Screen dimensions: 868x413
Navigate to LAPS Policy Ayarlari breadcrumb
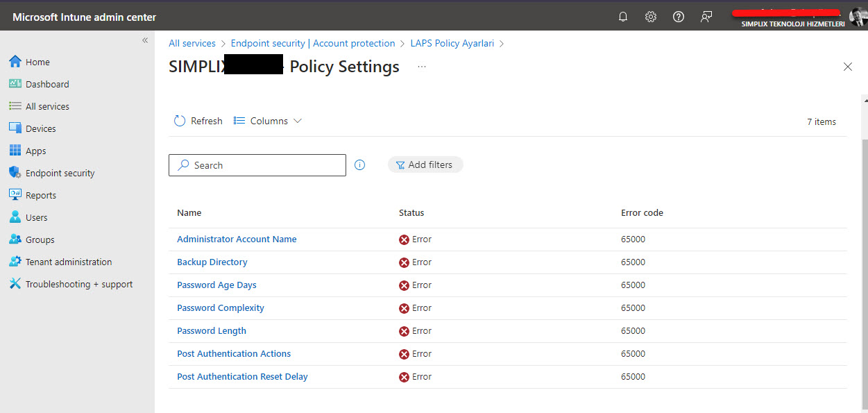452,43
